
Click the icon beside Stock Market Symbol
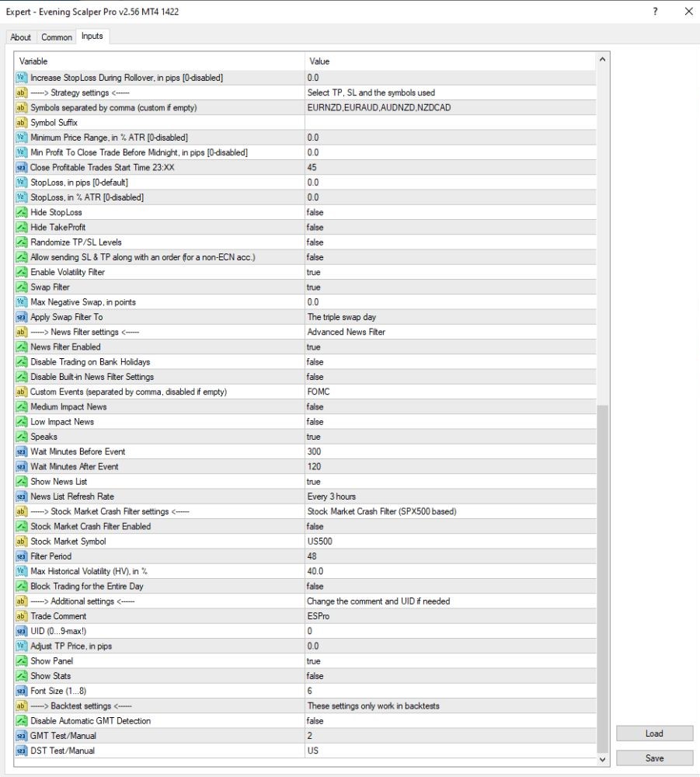(21, 541)
